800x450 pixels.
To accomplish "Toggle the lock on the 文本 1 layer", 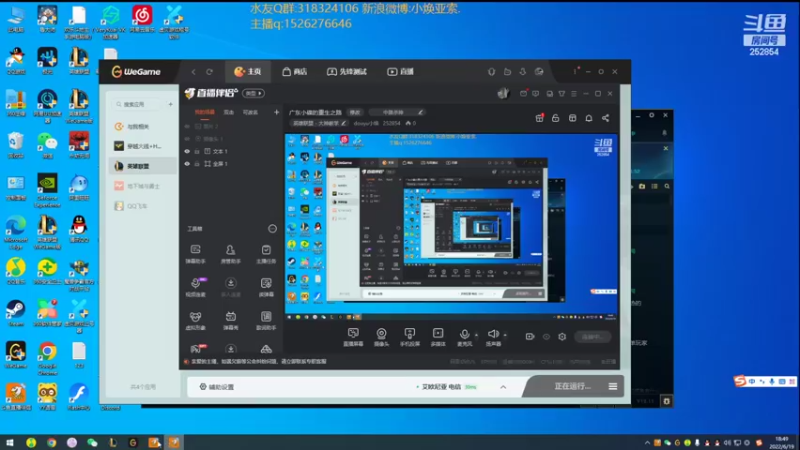I will pos(197,152).
